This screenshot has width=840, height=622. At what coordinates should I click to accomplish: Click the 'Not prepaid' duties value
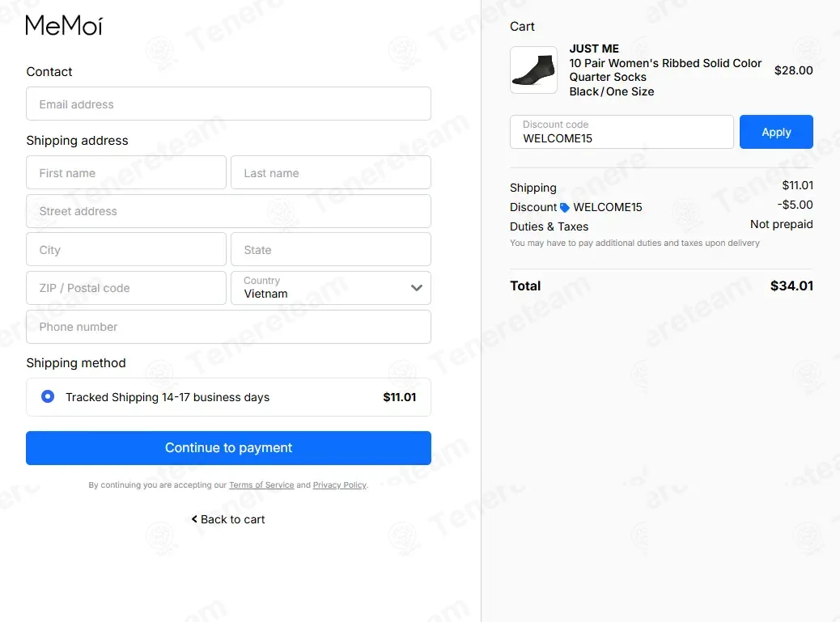pyautogui.click(x=782, y=224)
